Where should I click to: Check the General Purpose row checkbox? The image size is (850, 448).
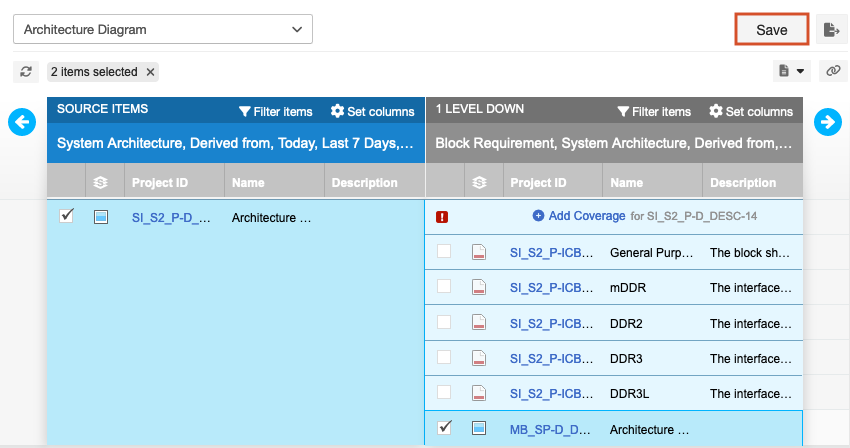[444, 252]
